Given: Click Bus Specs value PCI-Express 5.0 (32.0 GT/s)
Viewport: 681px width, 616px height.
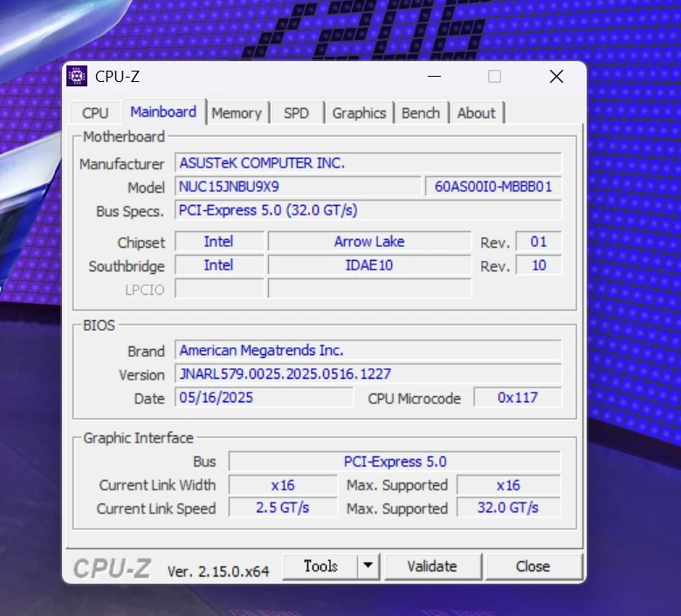Looking at the screenshot, I should (x=368, y=210).
